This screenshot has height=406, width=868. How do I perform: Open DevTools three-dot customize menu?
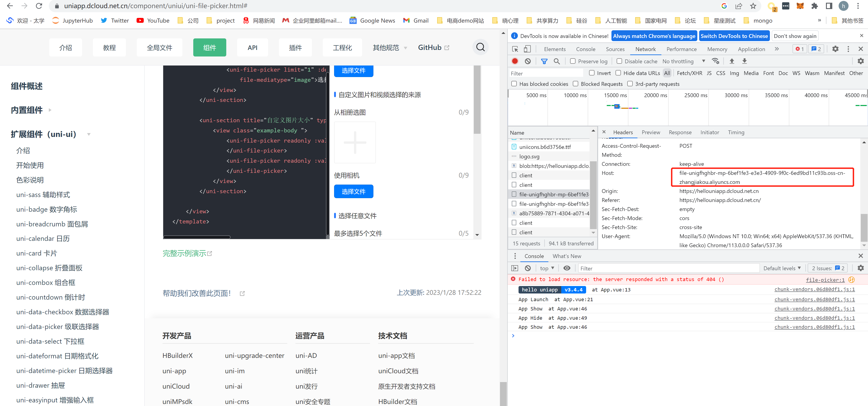click(x=848, y=49)
